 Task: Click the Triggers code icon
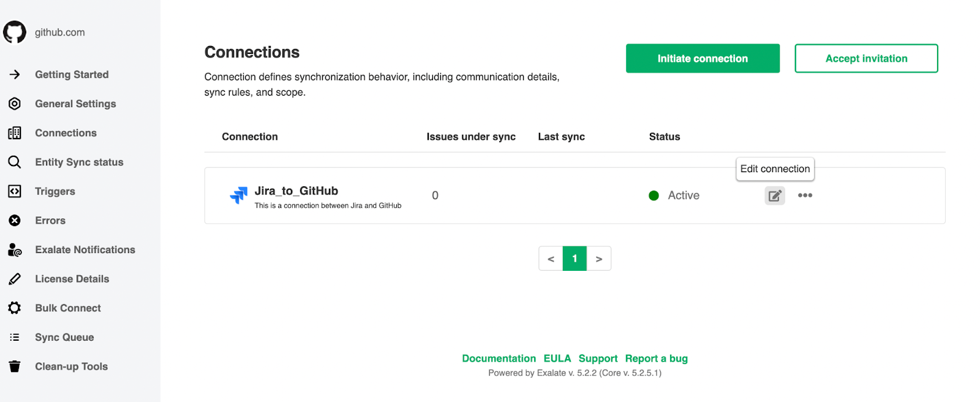tap(15, 191)
